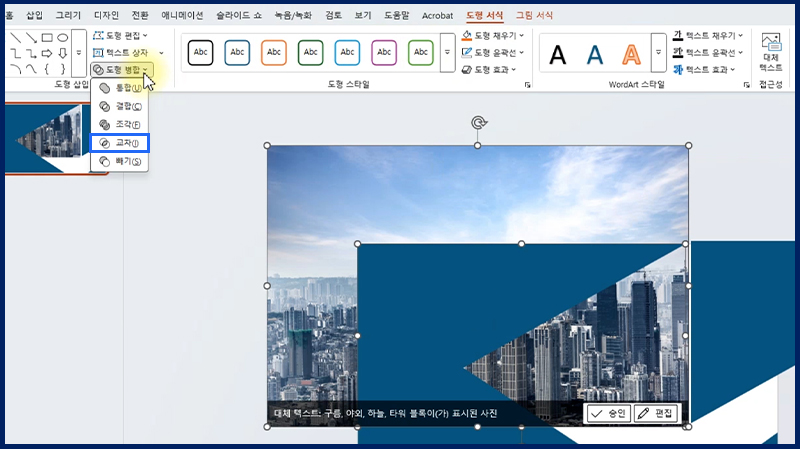Expand the WordArt styles gallery
Viewport: 800px width, 449px height.
(659, 53)
